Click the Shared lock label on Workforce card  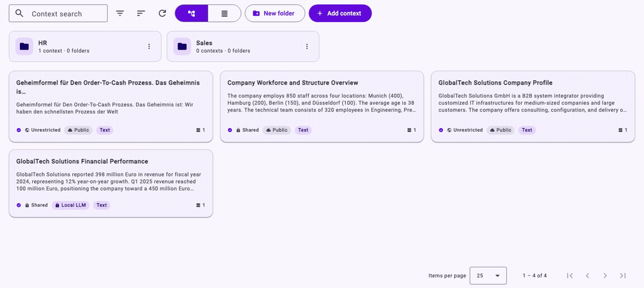point(247,130)
